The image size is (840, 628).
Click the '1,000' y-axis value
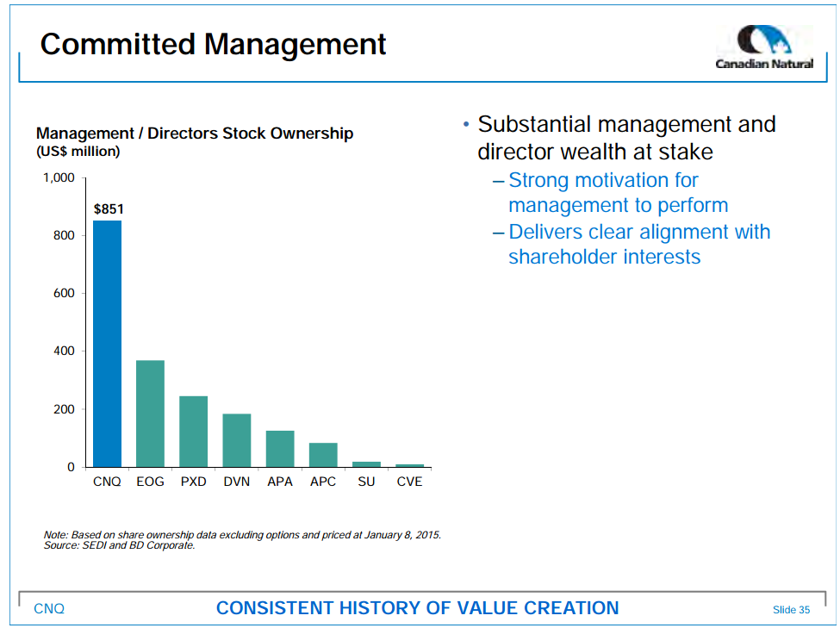coord(59,178)
